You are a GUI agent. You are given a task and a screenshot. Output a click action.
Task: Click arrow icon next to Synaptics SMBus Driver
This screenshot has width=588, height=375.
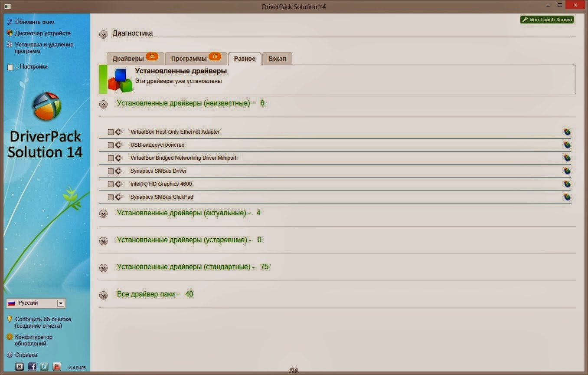point(118,171)
